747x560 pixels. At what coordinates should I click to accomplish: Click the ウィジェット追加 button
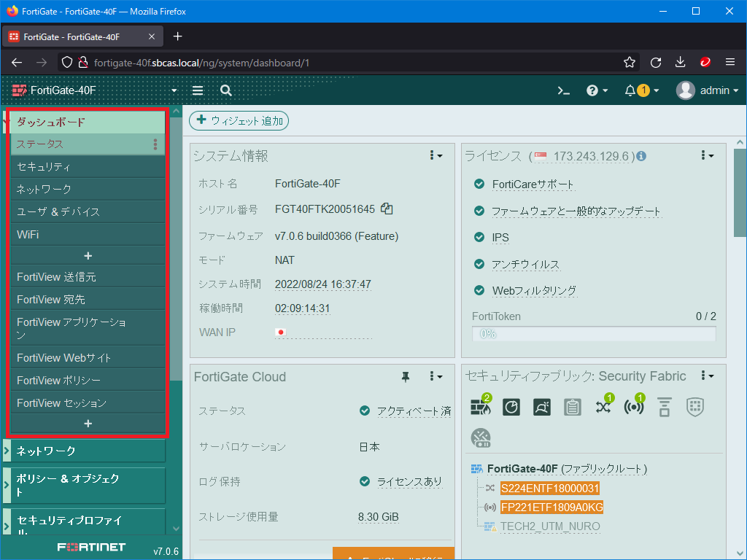point(239,120)
